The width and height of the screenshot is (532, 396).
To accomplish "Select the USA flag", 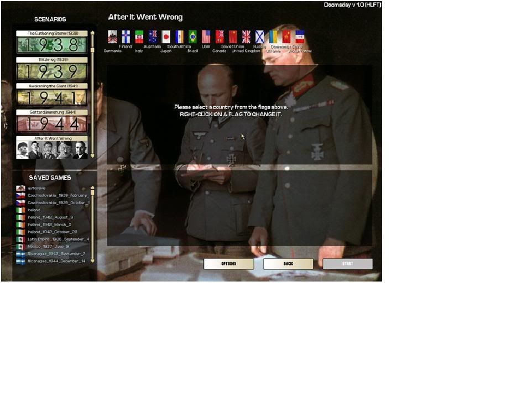I will [x=206, y=37].
